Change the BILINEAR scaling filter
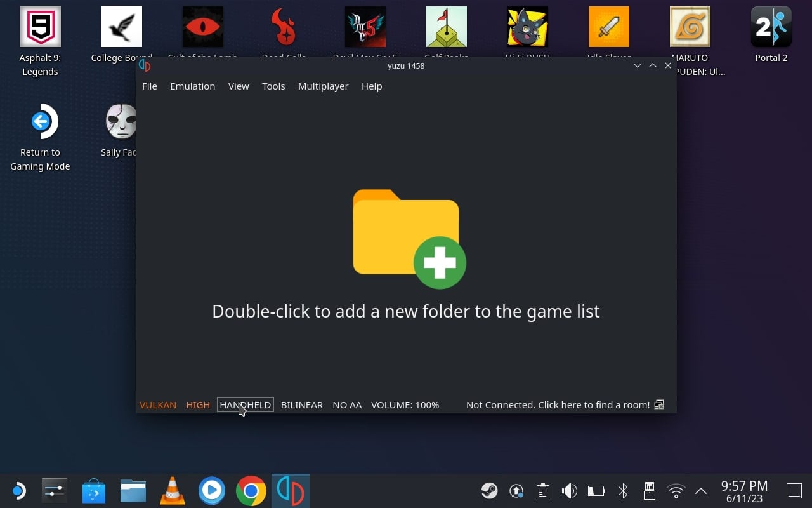 coord(302,404)
